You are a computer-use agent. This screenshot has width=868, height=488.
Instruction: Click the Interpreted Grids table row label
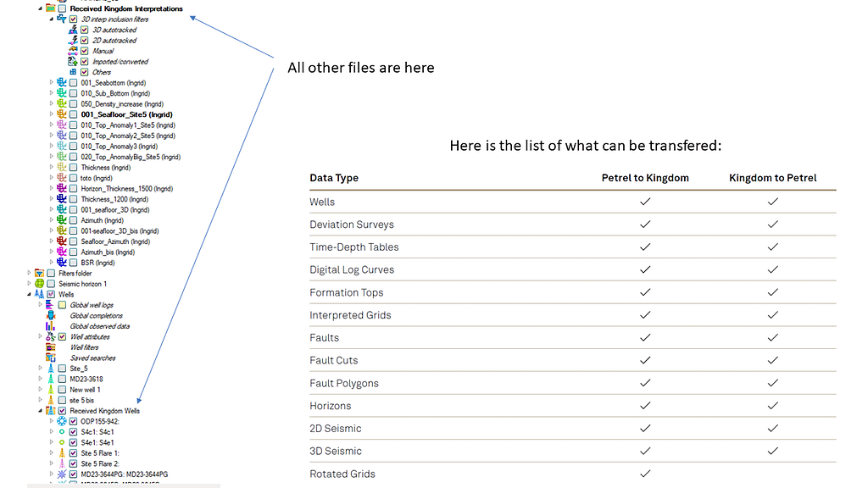coord(350,315)
